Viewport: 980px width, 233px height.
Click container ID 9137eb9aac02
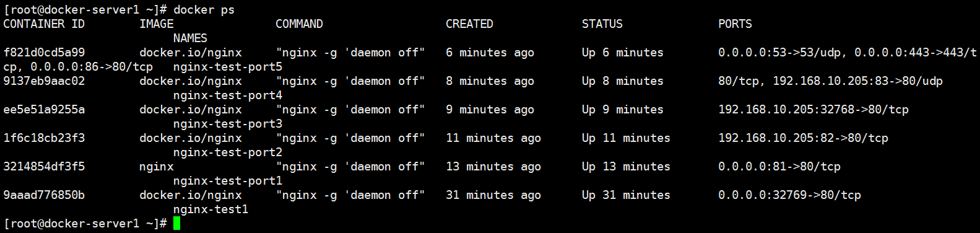(44, 81)
